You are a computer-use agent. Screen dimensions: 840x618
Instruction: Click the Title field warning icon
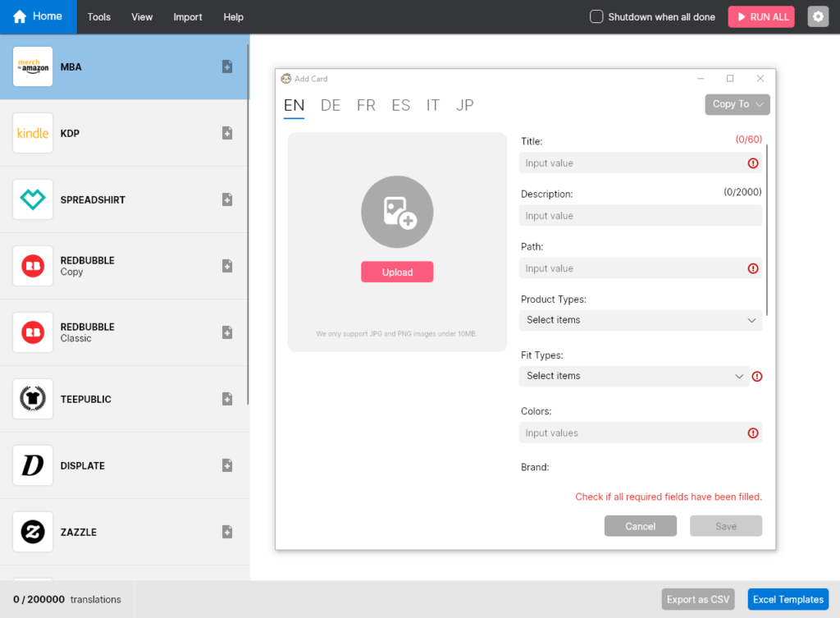point(753,163)
